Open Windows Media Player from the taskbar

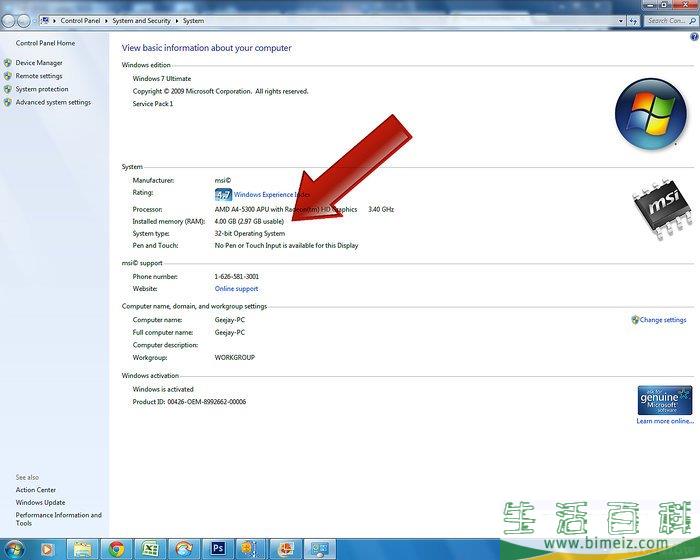point(48,548)
